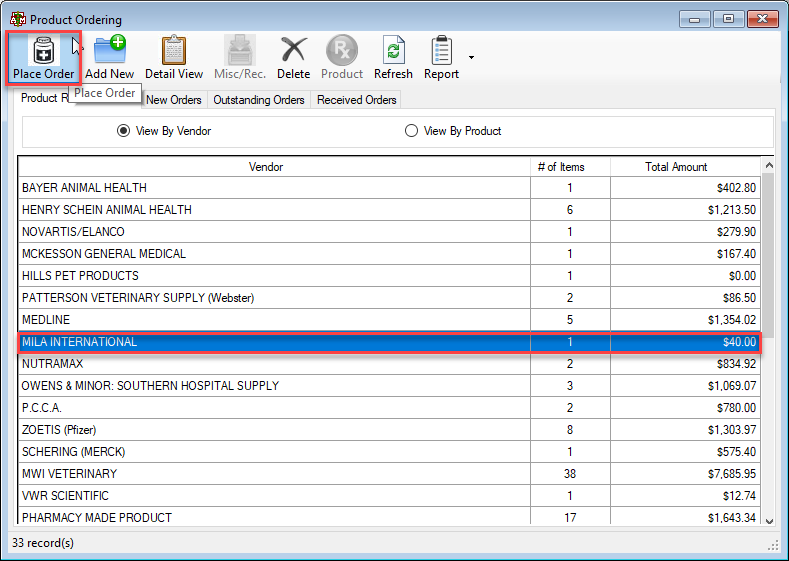
Task: Click the scrollbar down arrow
Action: (768, 521)
